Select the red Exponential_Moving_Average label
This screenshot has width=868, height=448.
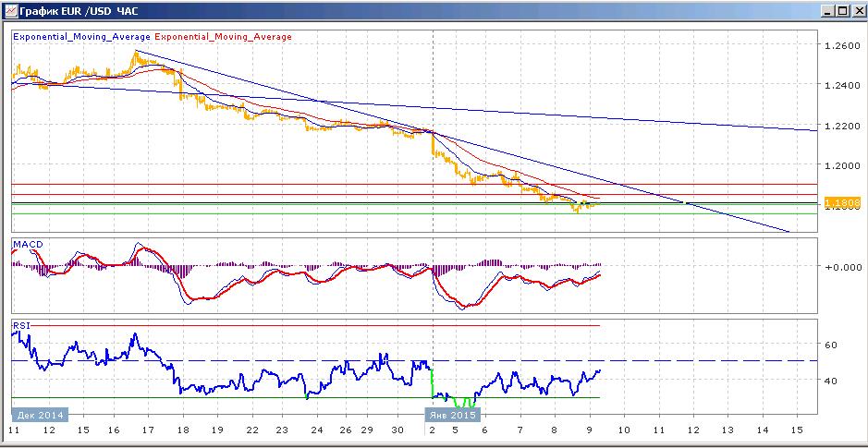point(223,37)
